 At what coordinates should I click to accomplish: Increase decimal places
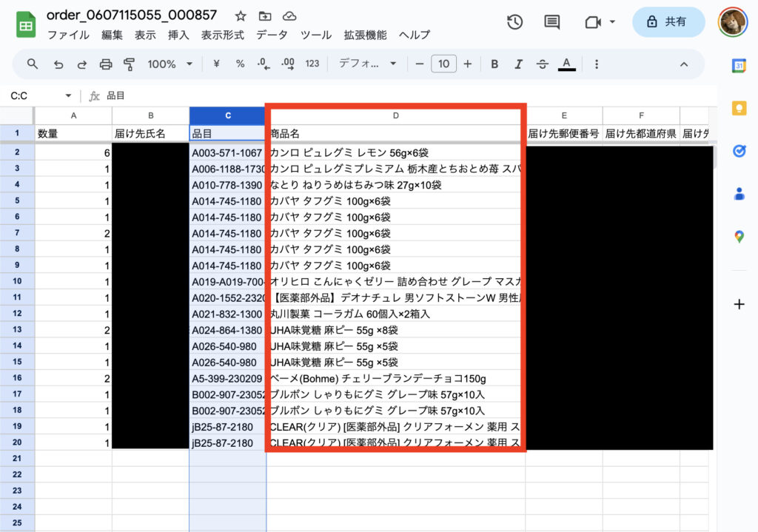tap(288, 64)
